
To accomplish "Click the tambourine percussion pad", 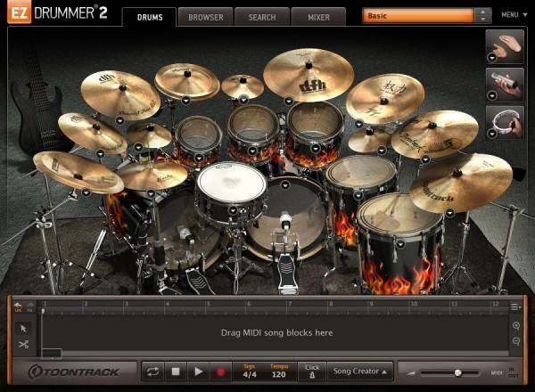I will pyautogui.click(x=505, y=121).
